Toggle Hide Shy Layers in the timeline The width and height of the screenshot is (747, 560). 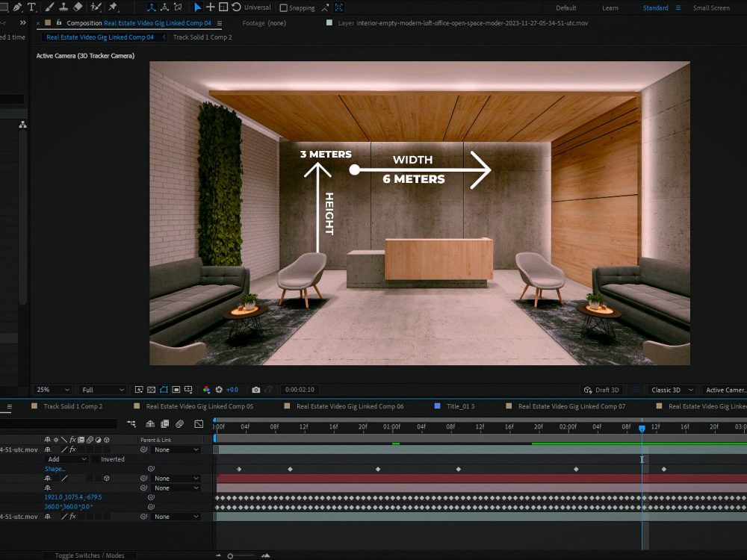150,424
